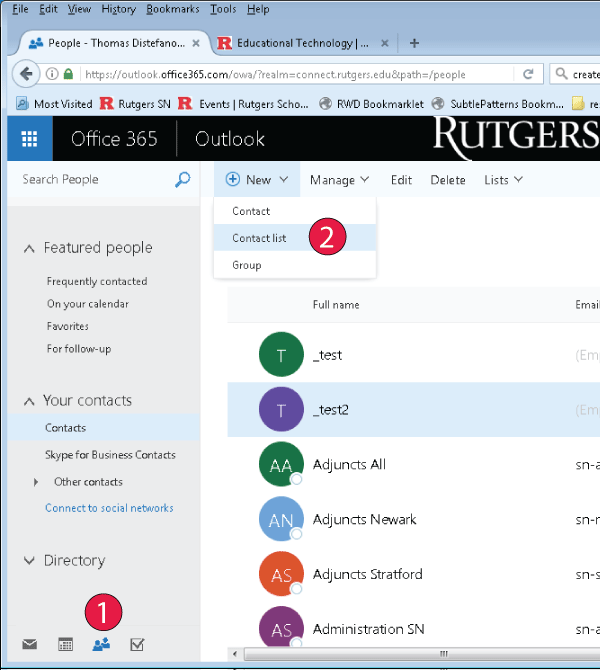
Task: Select On your calendar in sidebar
Action: (88, 304)
